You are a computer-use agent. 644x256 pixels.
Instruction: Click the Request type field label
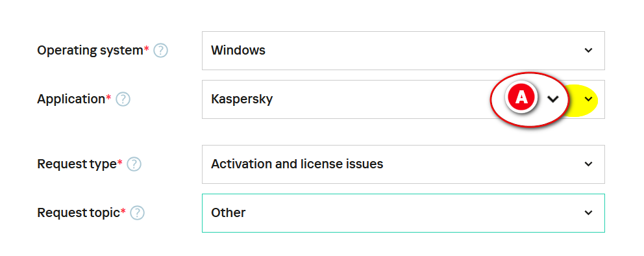click(x=77, y=164)
